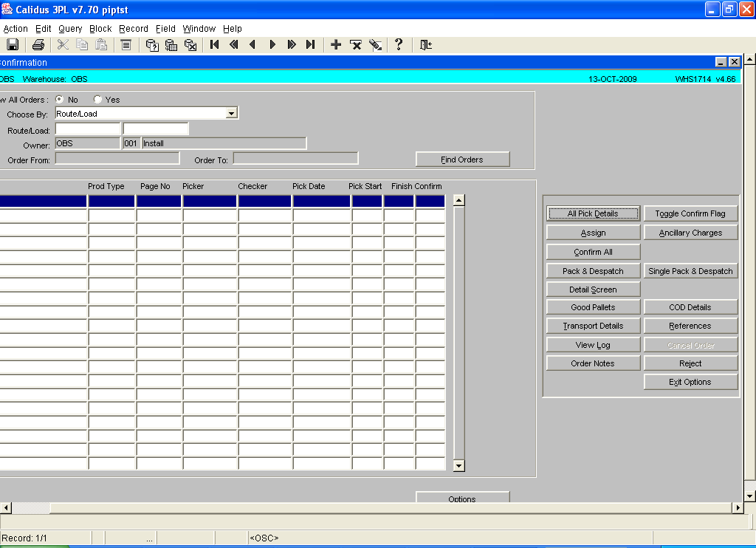Open the Help menu
This screenshot has width=756, height=548.
click(x=233, y=29)
